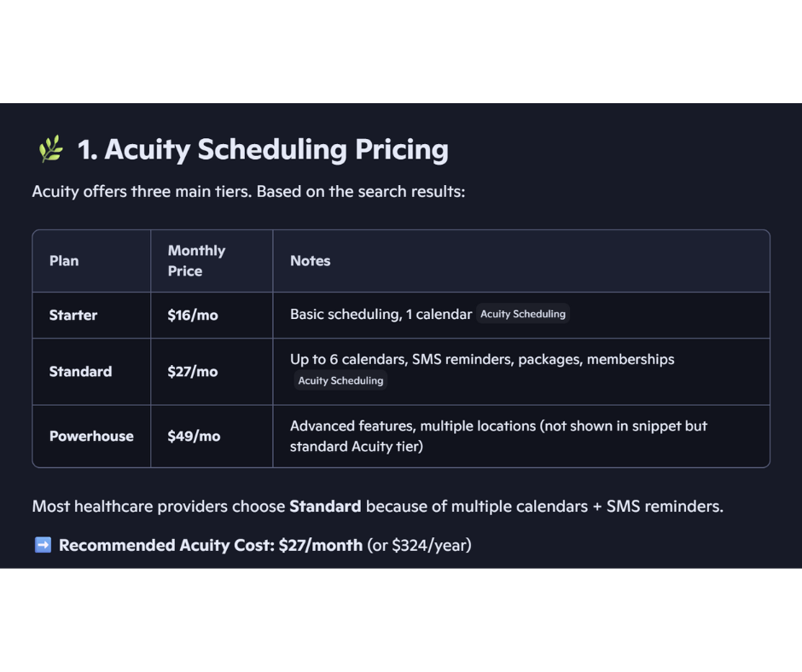Click the "Recommended Acuity Cost: $27/month" text
802x672 pixels.
211,545
